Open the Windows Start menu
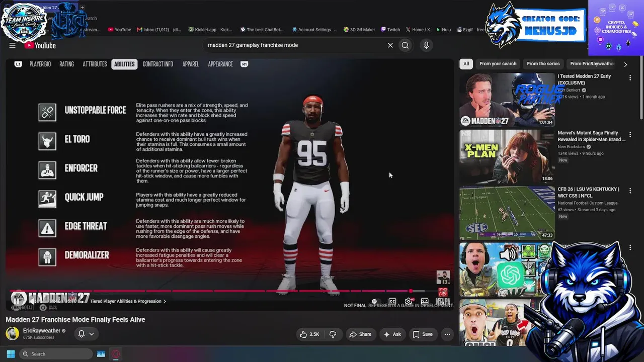 (11, 354)
